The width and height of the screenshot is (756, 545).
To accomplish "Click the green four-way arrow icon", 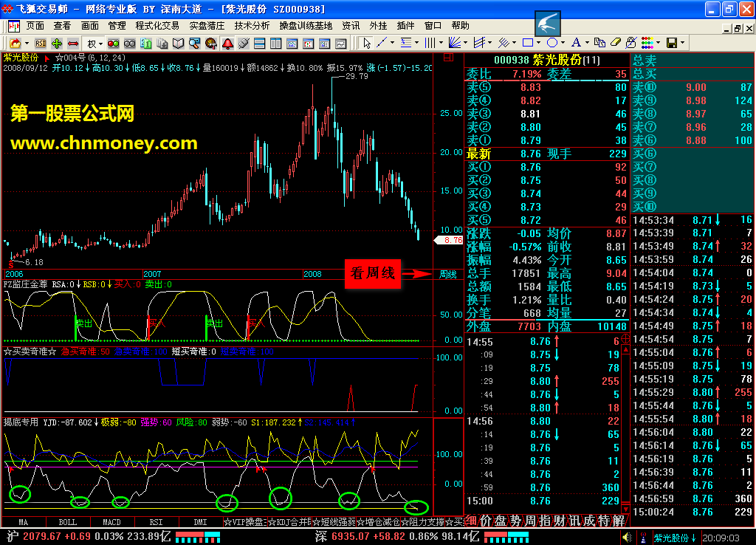I will 56,44.
